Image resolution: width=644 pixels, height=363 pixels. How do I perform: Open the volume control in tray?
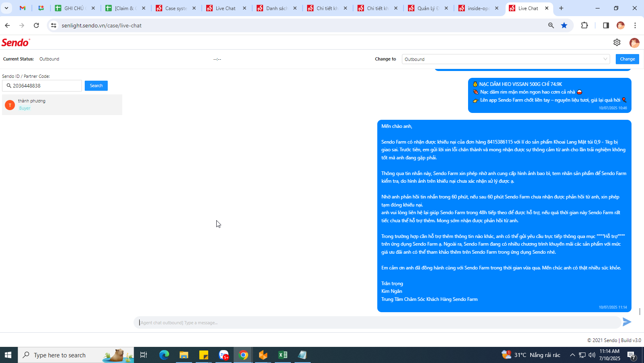pos(592,355)
